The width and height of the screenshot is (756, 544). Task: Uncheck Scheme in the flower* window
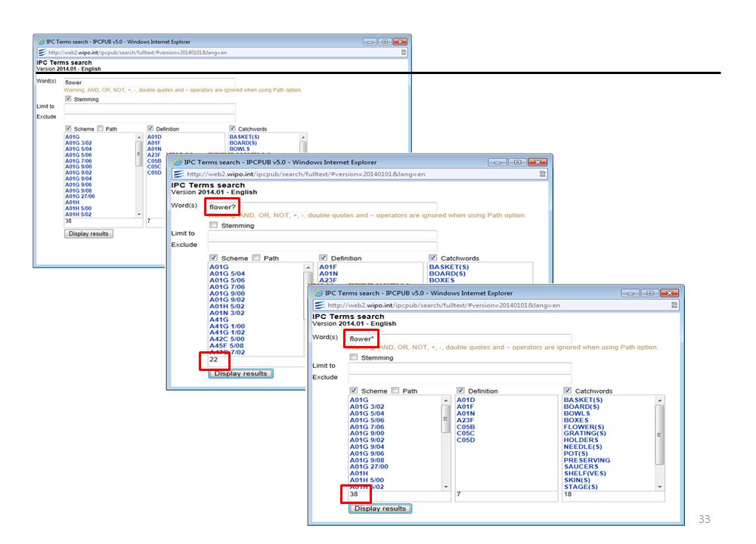click(x=354, y=391)
